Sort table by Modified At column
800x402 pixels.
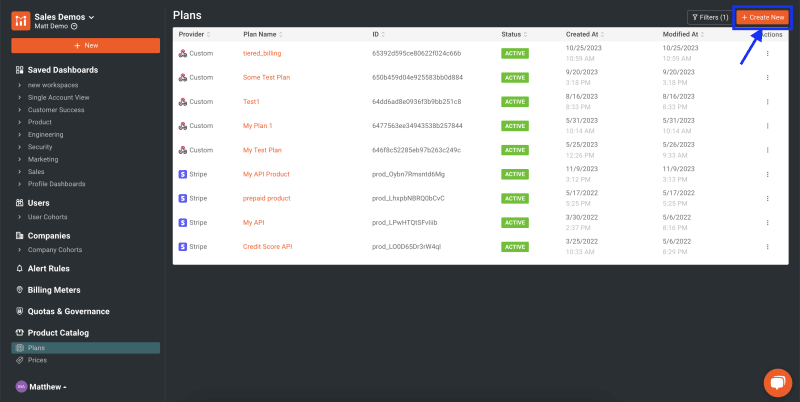coord(684,35)
